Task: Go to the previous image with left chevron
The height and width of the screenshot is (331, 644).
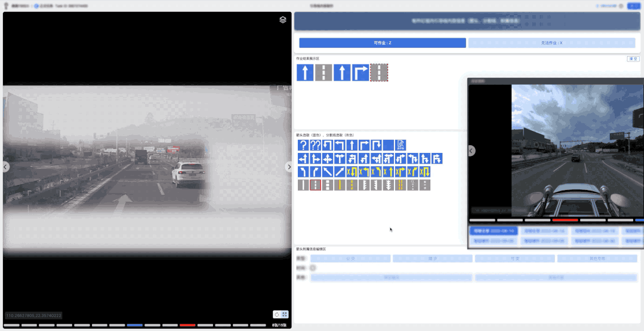Action: point(5,167)
